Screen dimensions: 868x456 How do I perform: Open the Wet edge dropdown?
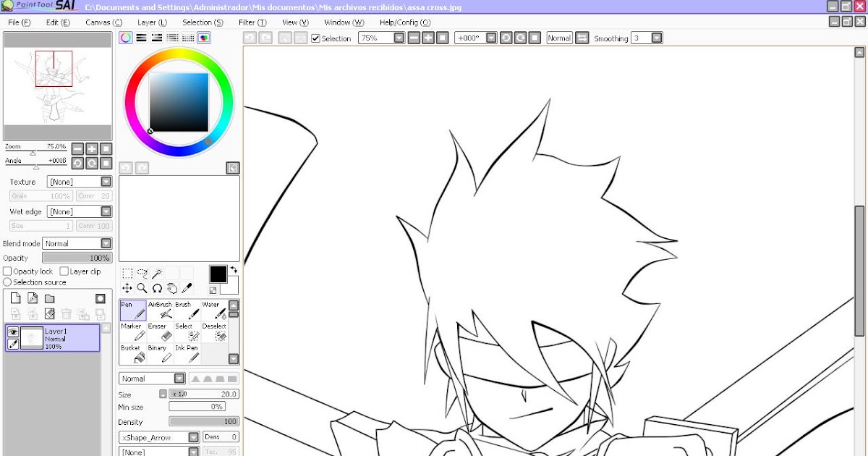click(x=106, y=211)
